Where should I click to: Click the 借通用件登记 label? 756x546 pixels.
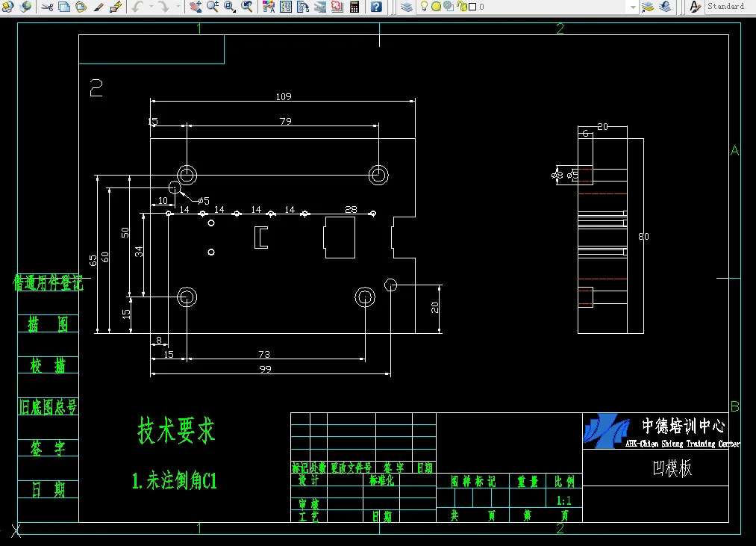click(48, 283)
